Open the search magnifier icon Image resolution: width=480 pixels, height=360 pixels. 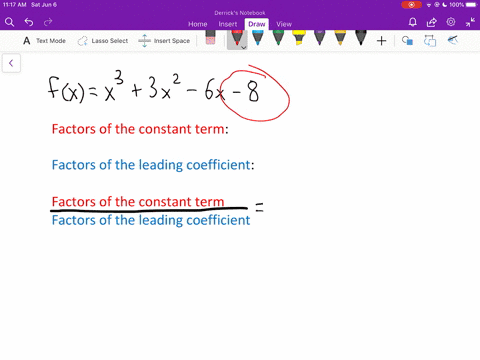tap(9, 22)
